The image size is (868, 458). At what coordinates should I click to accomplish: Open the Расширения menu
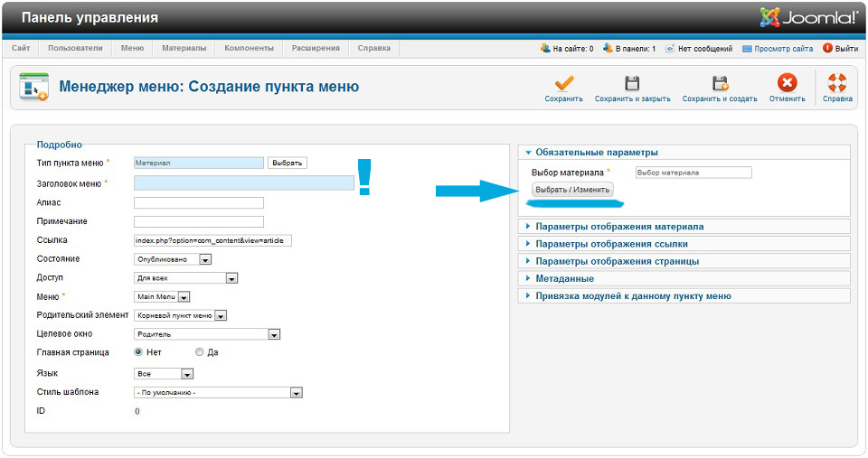coord(316,48)
